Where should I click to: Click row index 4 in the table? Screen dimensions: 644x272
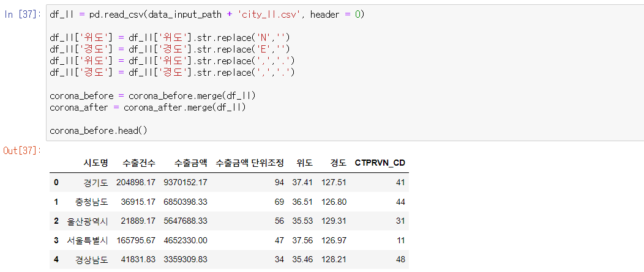coord(56,260)
